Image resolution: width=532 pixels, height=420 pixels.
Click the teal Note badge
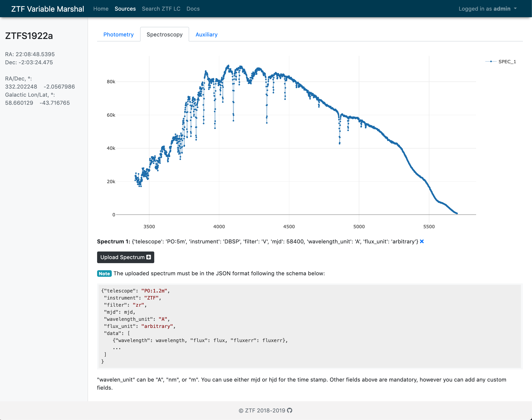click(104, 274)
